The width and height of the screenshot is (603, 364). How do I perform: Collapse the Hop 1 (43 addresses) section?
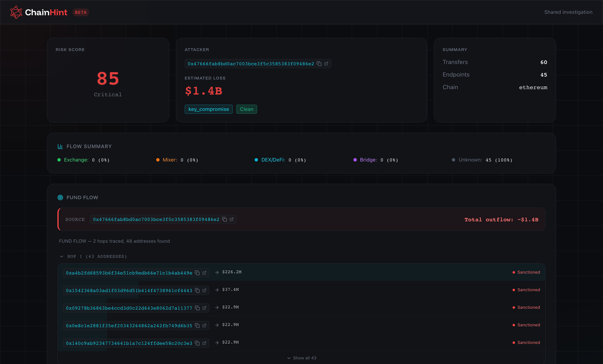coord(93,256)
